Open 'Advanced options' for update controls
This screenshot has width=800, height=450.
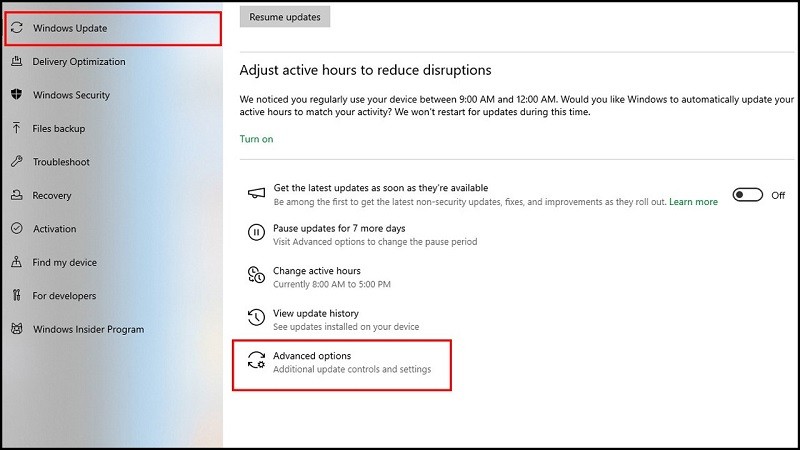[x=312, y=356]
